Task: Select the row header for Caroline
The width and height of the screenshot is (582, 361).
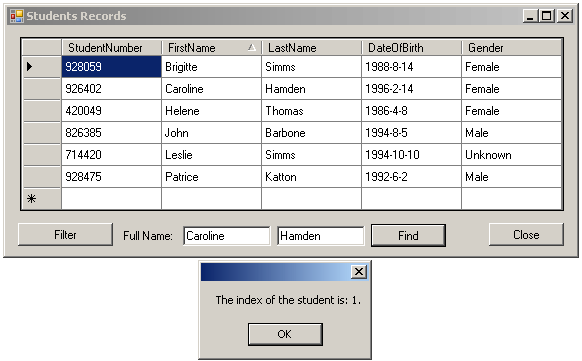Action: pyautogui.click(x=42, y=89)
